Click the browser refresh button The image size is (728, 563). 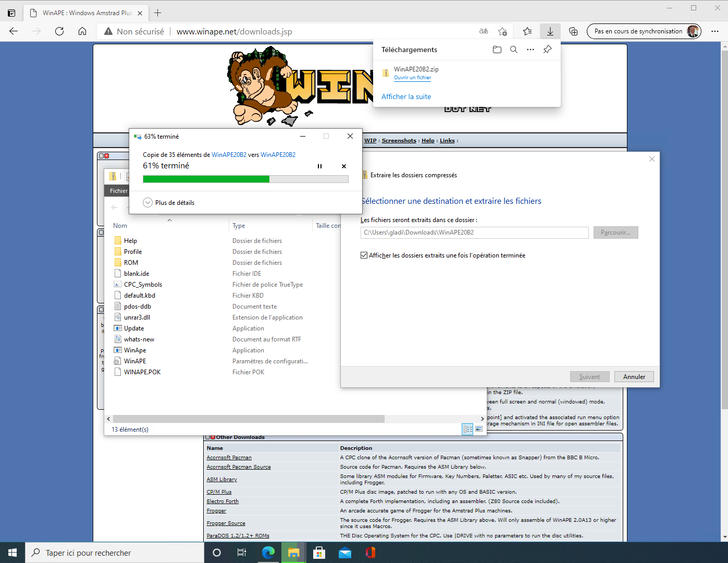tap(59, 31)
